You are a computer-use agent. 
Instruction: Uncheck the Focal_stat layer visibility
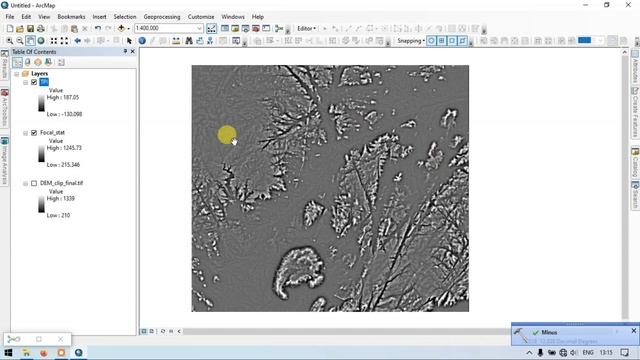click(x=34, y=133)
